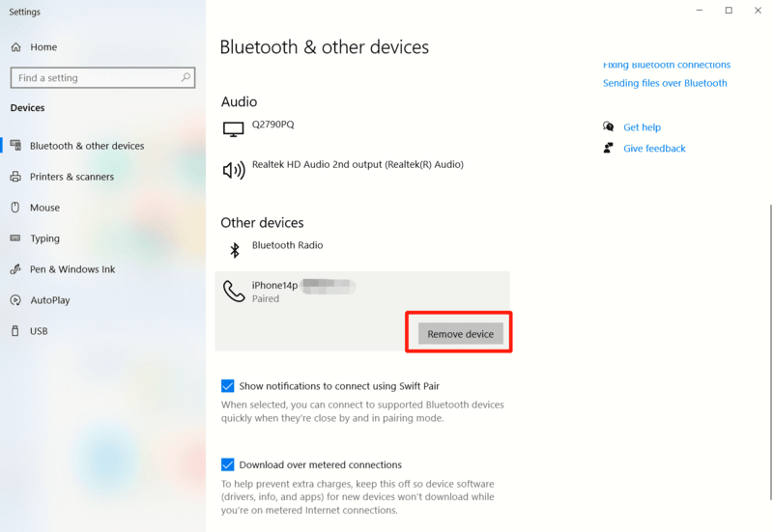
Task: Open Bluetooth & other devices section
Action: tap(87, 146)
